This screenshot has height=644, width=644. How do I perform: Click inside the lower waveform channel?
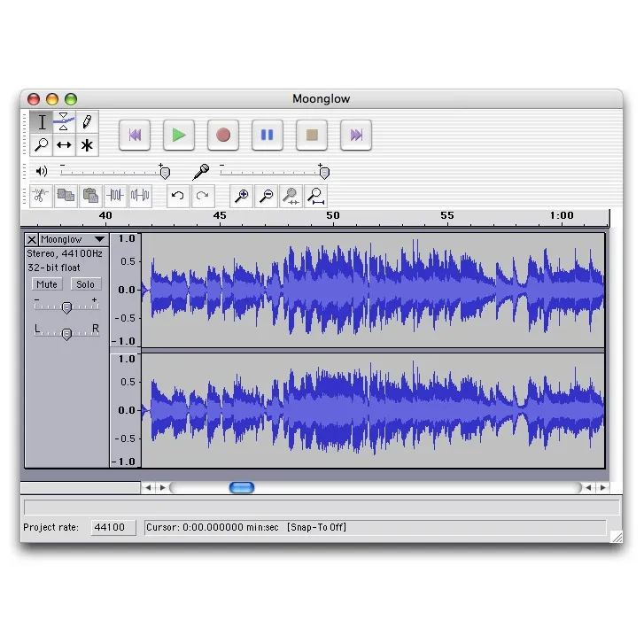point(373,410)
